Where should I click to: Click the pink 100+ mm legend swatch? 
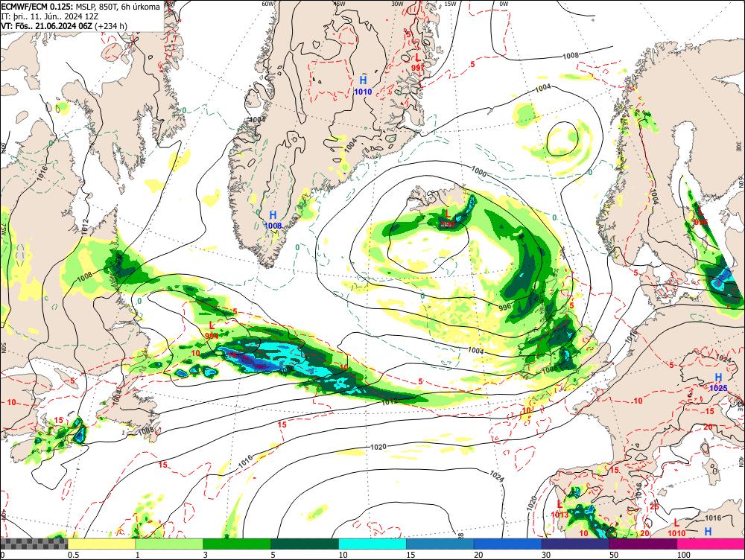tap(711, 544)
